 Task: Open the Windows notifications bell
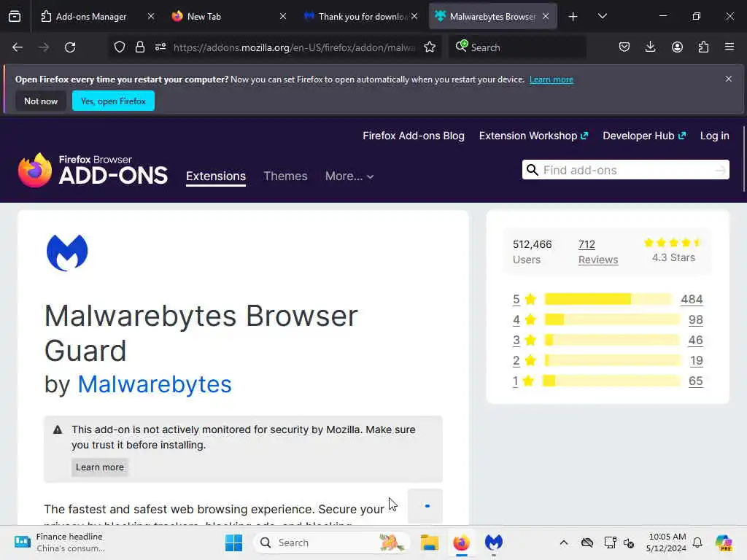[697, 542]
